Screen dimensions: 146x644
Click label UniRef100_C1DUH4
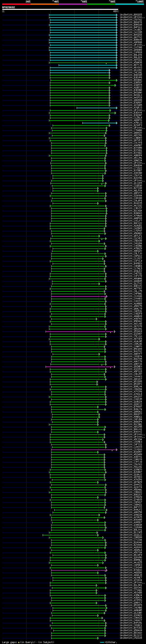(x=131, y=527)
